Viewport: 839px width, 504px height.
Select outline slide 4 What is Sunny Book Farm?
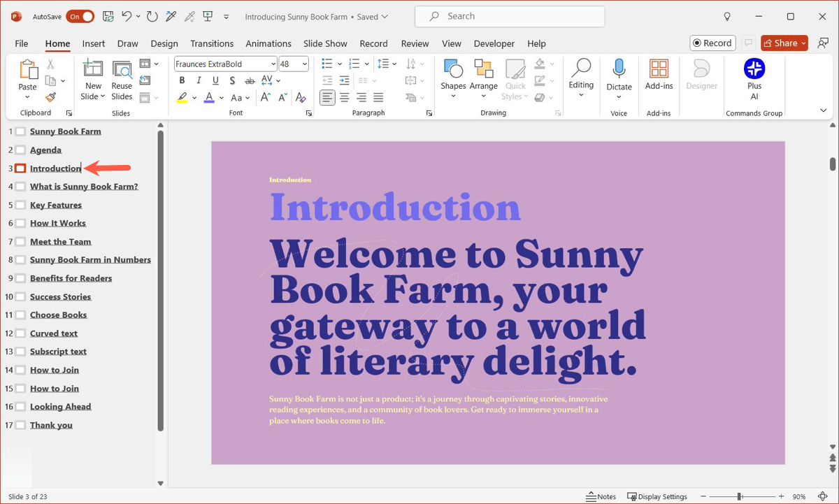point(84,187)
